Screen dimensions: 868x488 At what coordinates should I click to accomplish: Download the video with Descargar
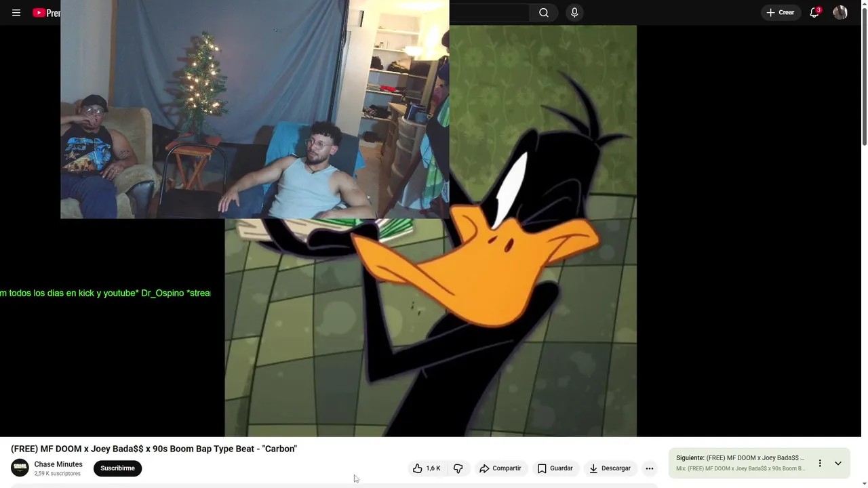point(610,468)
